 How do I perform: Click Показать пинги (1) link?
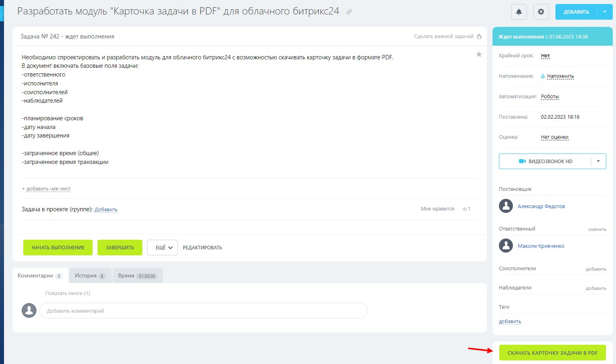click(x=68, y=293)
